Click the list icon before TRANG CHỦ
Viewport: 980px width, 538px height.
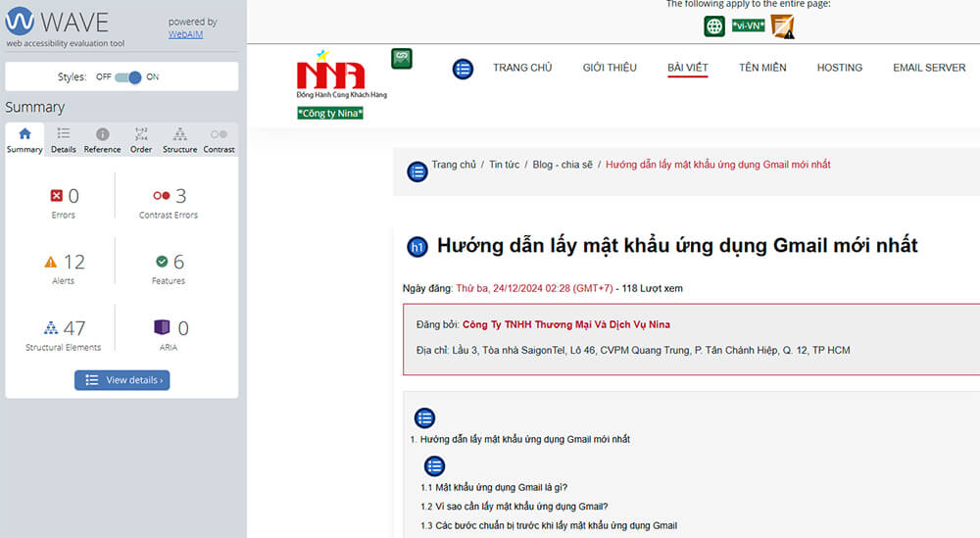(464, 69)
